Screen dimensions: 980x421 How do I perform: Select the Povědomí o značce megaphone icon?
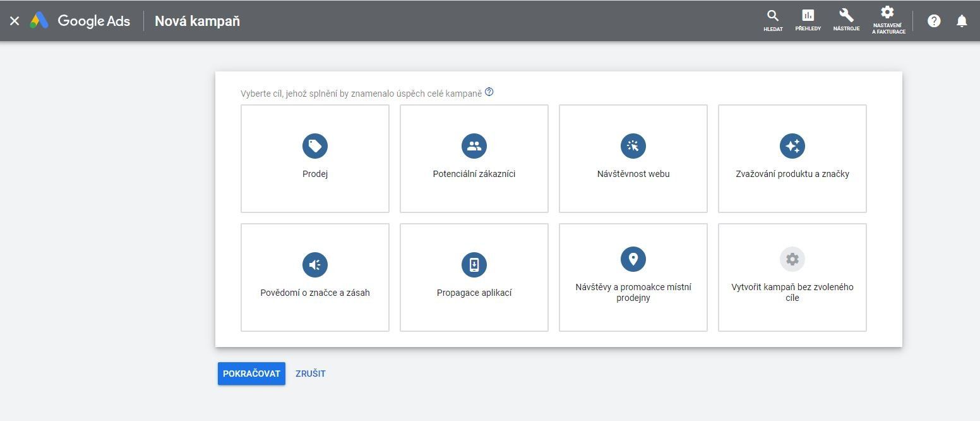click(315, 265)
